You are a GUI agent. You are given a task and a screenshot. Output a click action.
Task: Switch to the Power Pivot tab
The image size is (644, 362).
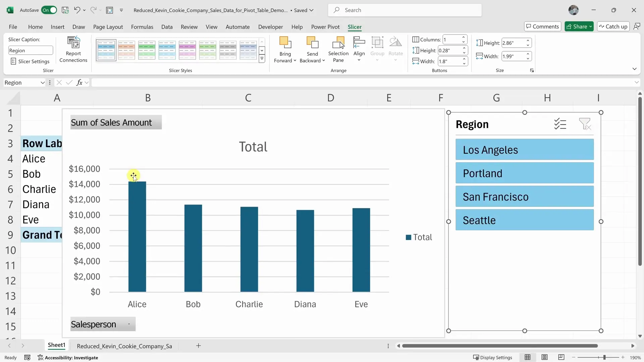tap(325, 27)
